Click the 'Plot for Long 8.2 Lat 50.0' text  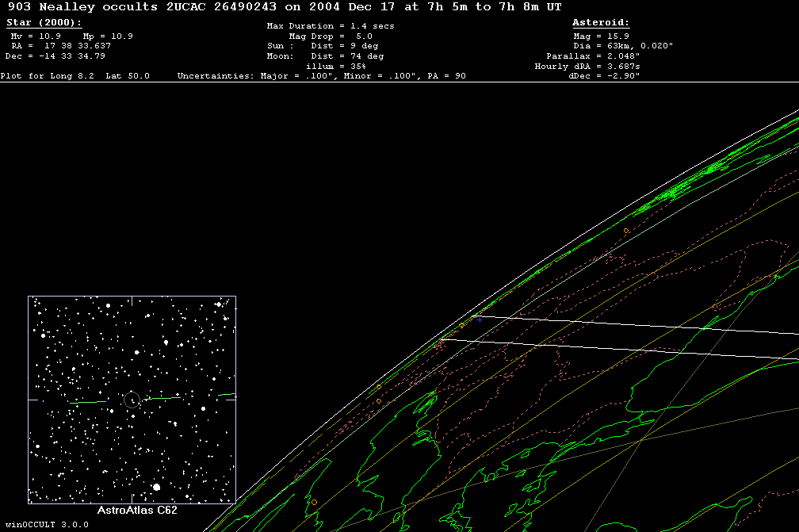click(x=75, y=76)
